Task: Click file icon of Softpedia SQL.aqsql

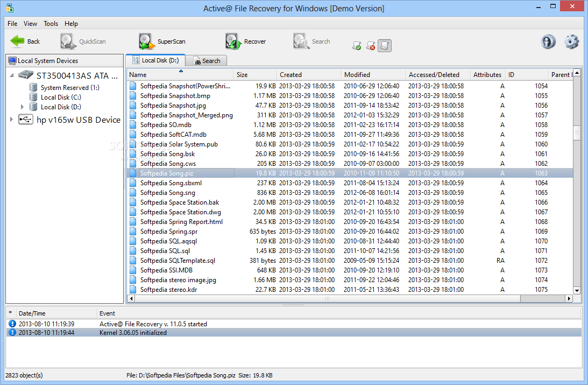Action: click(133, 241)
